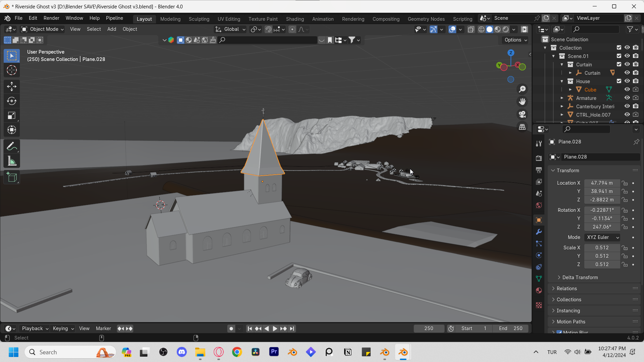Click the viewport Options button
The width and height of the screenshot is (644, 362).
click(516, 40)
